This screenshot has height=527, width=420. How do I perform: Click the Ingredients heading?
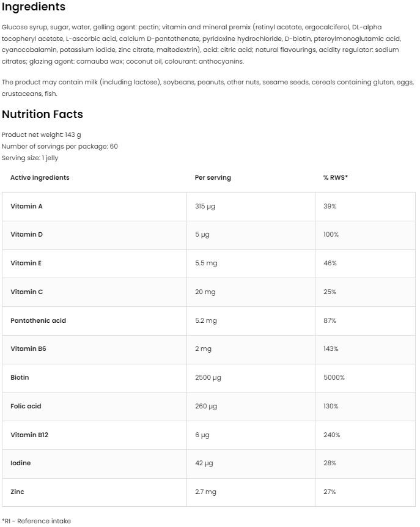click(x=34, y=7)
